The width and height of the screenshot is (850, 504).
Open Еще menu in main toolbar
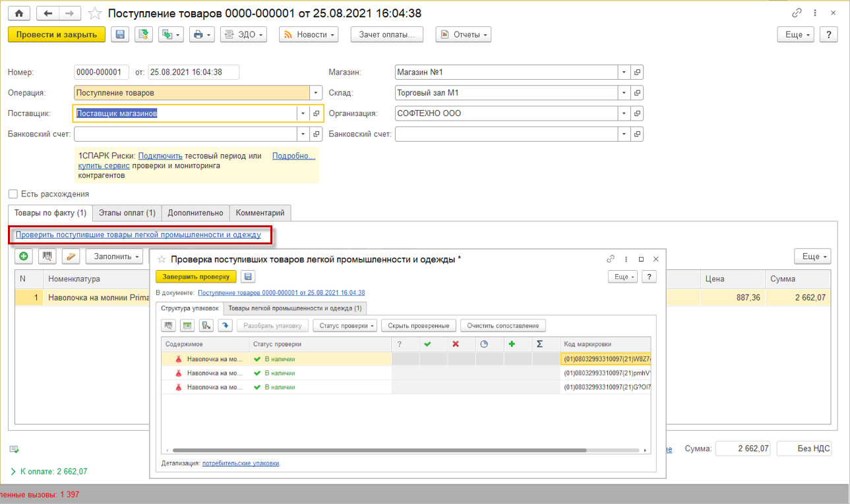796,35
